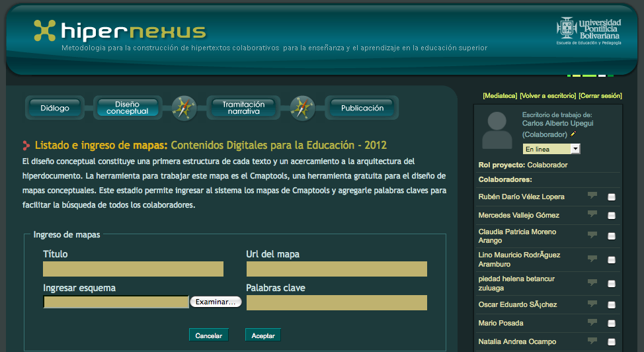Open chat bubble for Mercedes Vallejo Gómez
The image size is (644, 352).
(592, 214)
